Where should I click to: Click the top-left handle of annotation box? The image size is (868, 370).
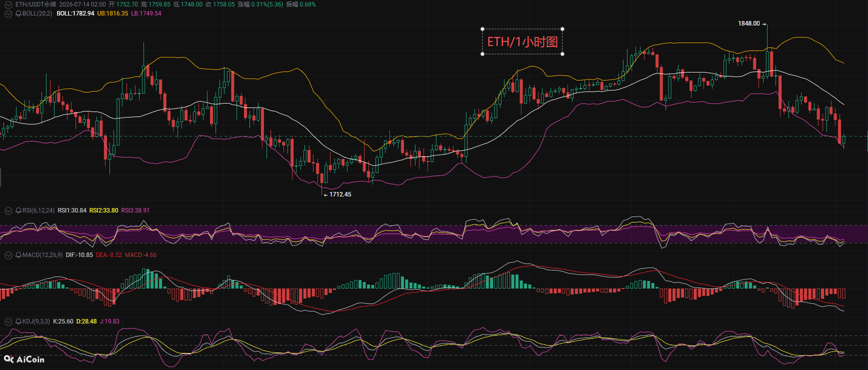coord(482,29)
